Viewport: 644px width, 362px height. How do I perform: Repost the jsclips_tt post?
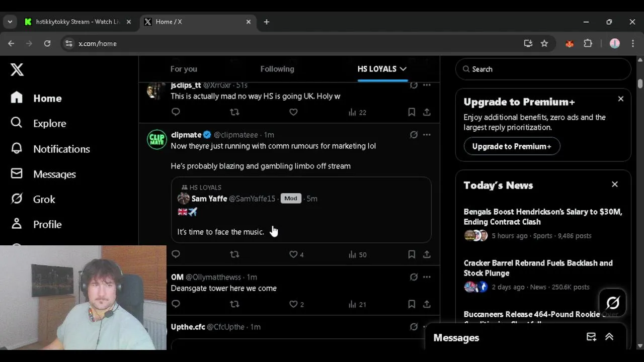click(x=234, y=112)
